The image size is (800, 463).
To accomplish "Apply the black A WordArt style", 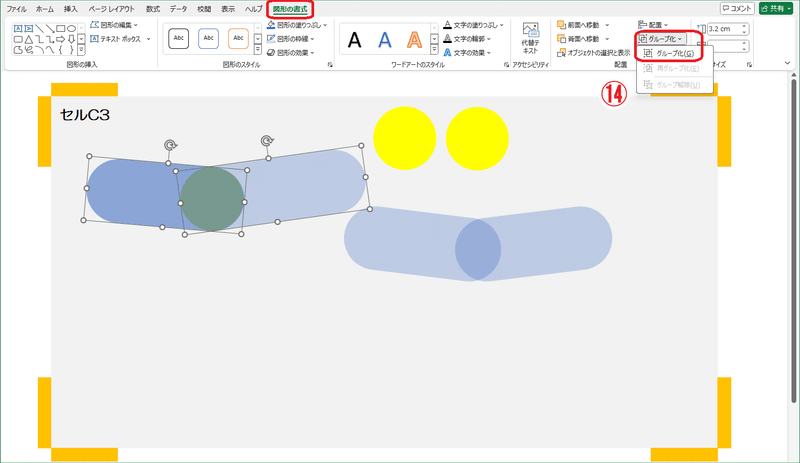I will click(x=355, y=39).
